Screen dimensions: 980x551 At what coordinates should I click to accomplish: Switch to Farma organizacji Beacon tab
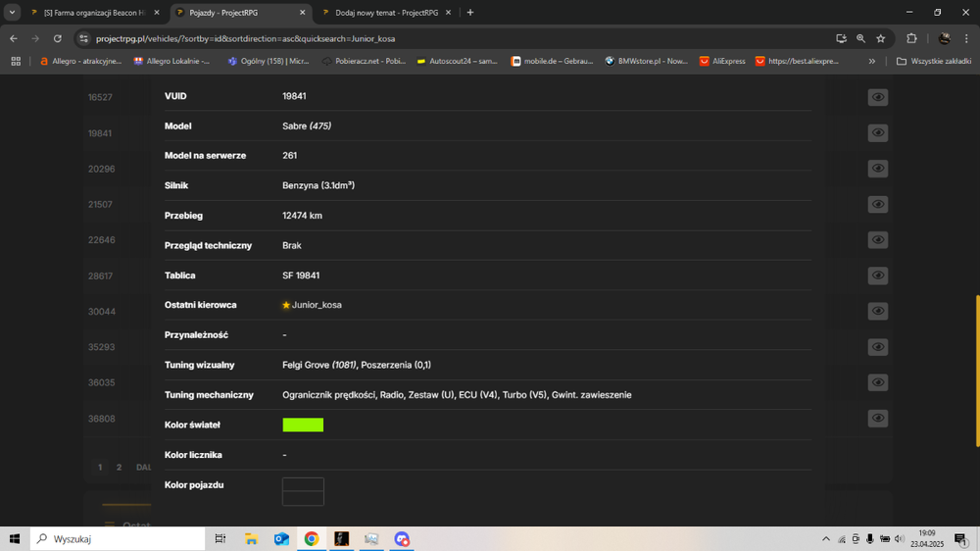pyautogui.click(x=96, y=13)
